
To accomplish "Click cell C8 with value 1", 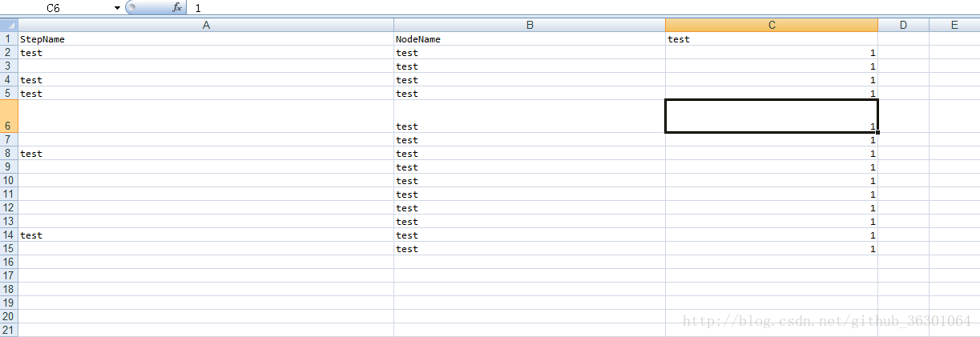I will click(772, 154).
